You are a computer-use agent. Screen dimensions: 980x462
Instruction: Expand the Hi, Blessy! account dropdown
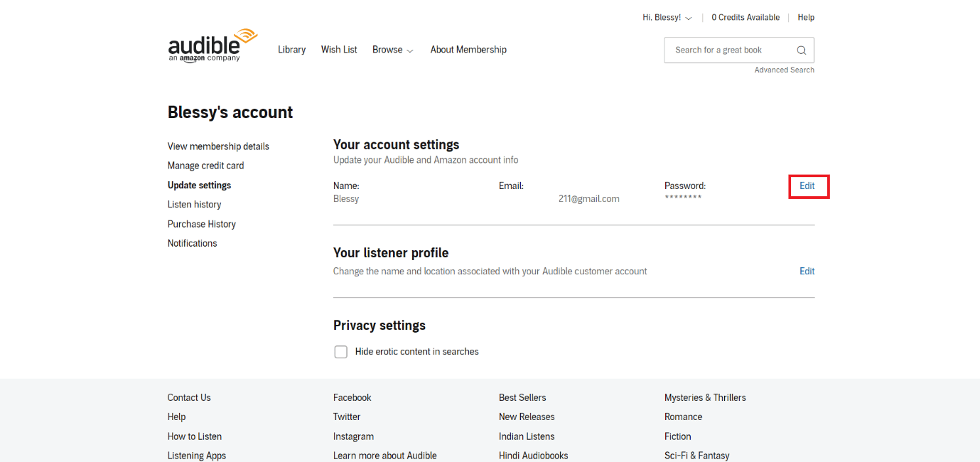pos(667,18)
